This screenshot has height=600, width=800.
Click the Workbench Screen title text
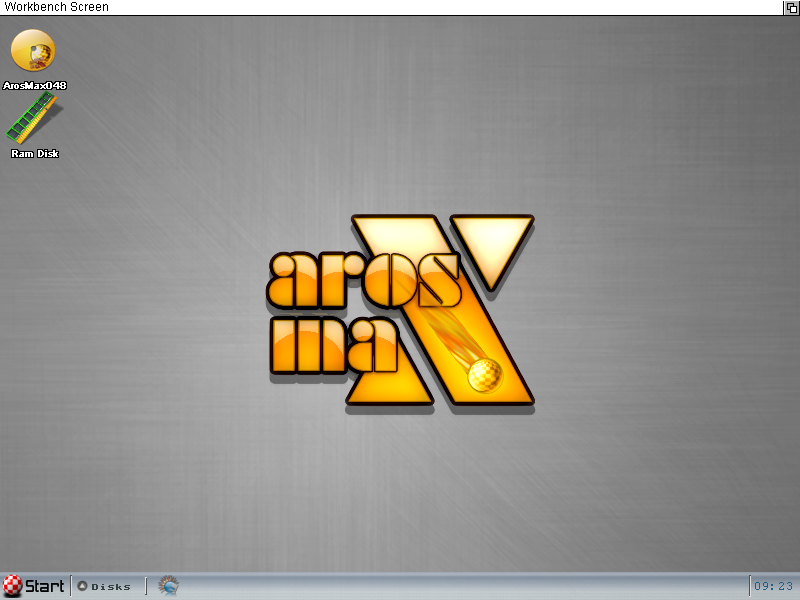pos(56,7)
